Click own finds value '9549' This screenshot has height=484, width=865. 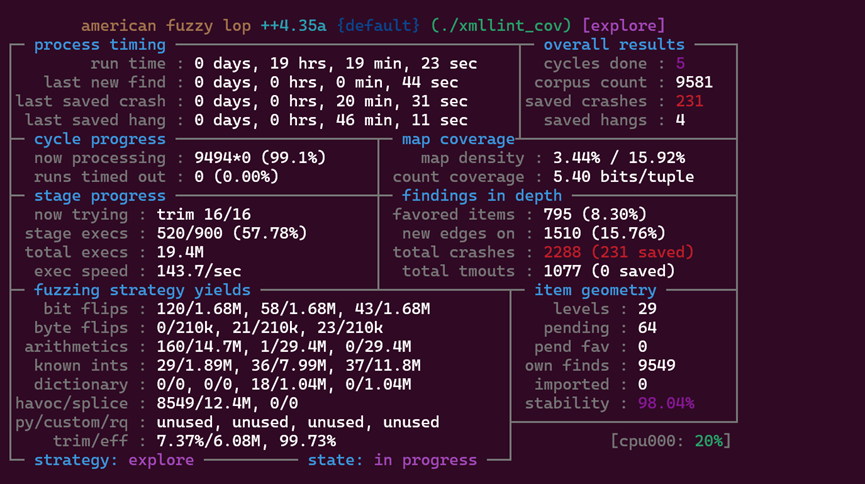coord(656,365)
